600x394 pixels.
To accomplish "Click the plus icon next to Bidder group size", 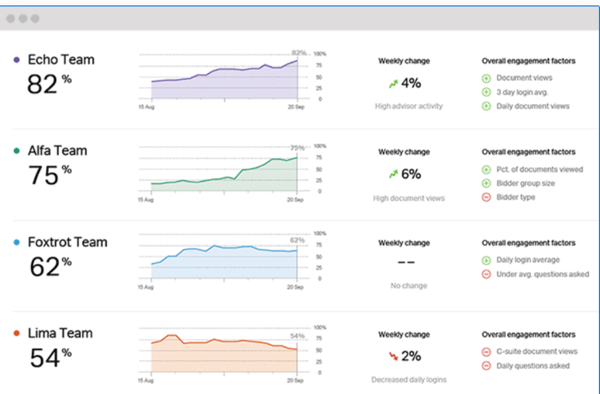I will [x=486, y=184].
